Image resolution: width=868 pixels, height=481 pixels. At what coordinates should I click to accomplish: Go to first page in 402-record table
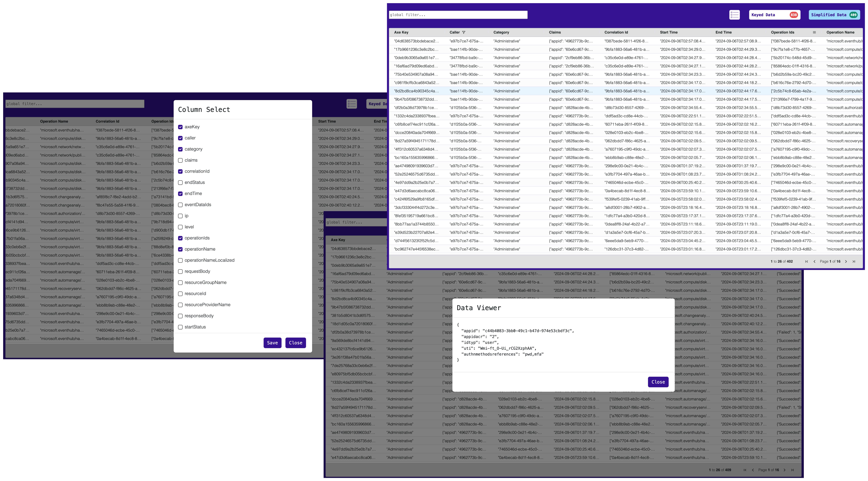point(806,261)
